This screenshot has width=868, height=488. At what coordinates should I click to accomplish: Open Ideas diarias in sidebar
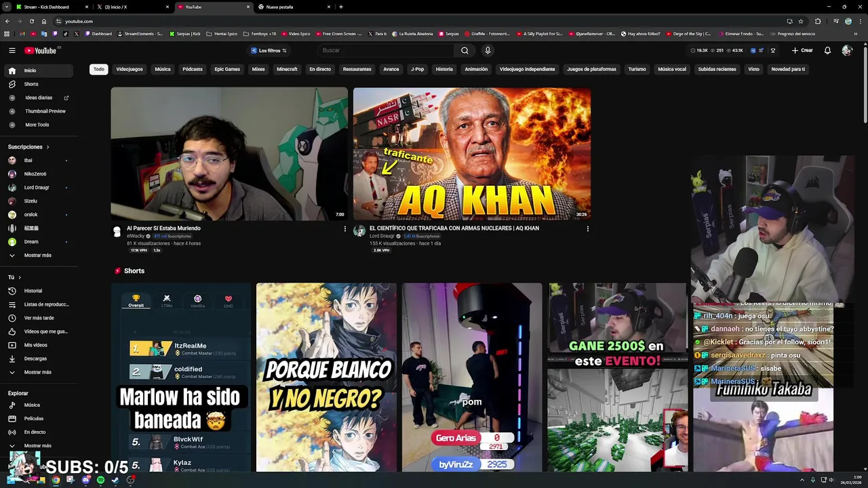pos(38,98)
